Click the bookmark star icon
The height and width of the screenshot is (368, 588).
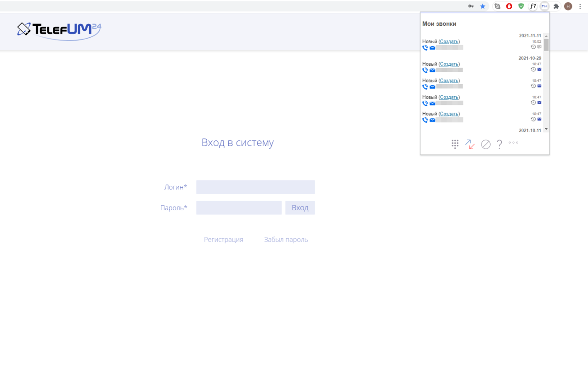[483, 6]
